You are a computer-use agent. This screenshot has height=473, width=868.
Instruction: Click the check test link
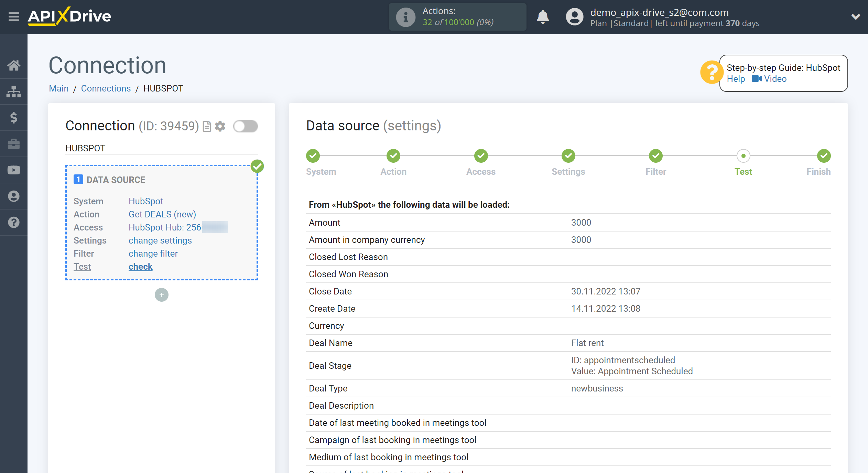coord(140,267)
